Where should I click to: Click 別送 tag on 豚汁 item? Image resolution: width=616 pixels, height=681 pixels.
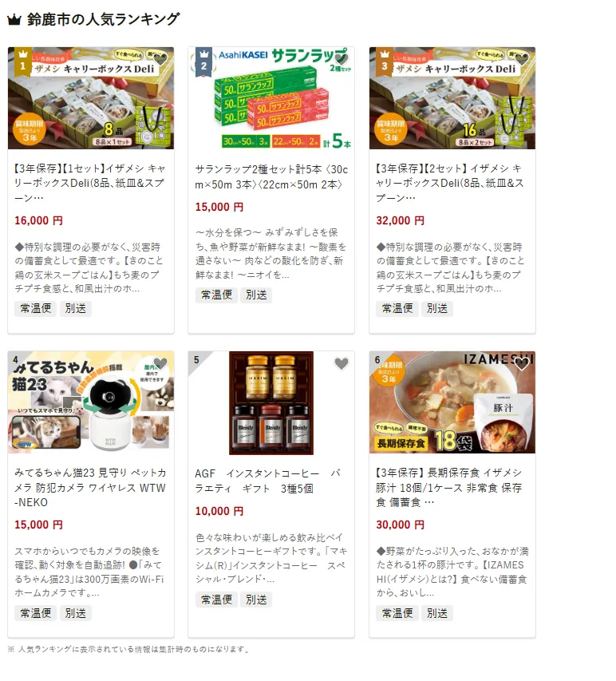pyautogui.click(x=436, y=613)
